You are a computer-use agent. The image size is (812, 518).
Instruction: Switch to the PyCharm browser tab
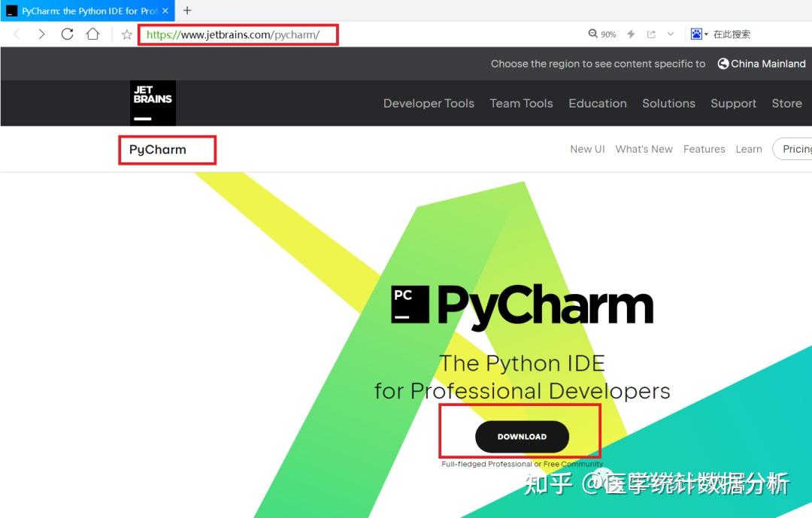click(83, 11)
